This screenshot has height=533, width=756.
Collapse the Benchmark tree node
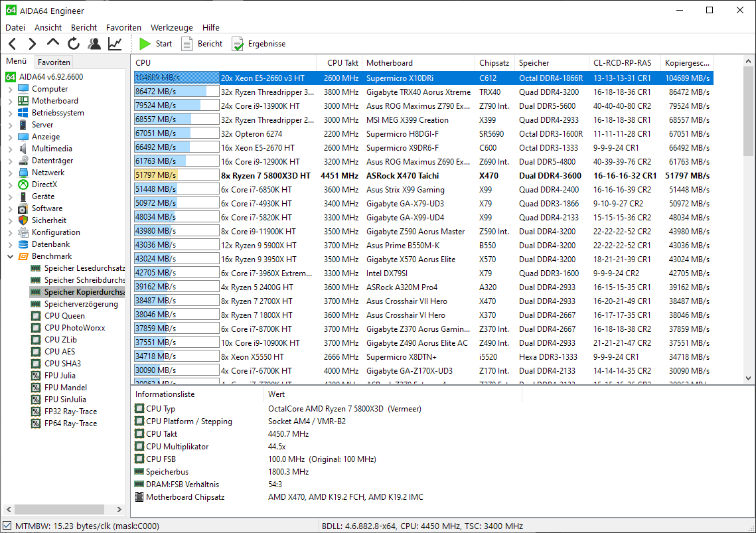pyautogui.click(x=10, y=257)
